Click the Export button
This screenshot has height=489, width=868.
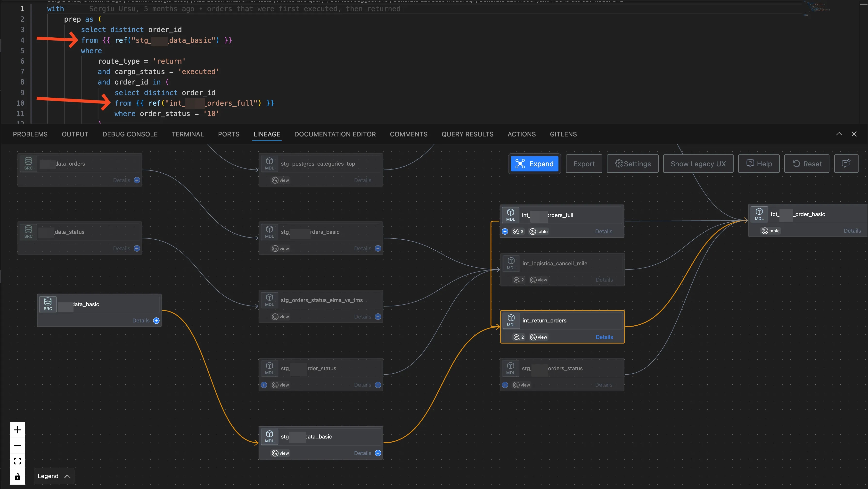(x=584, y=164)
